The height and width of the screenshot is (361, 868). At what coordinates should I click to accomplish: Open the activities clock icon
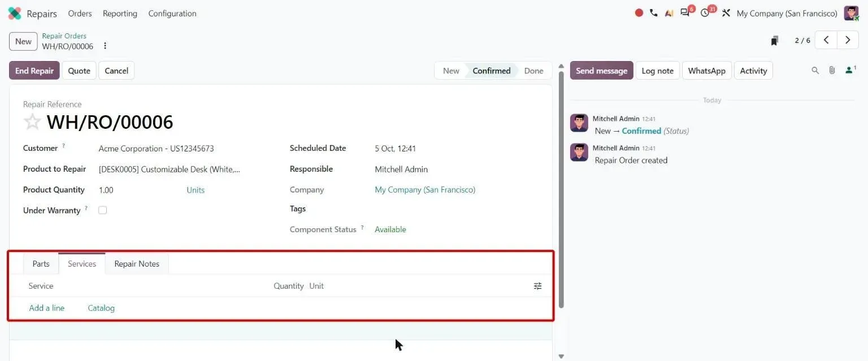tap(705, 13)
